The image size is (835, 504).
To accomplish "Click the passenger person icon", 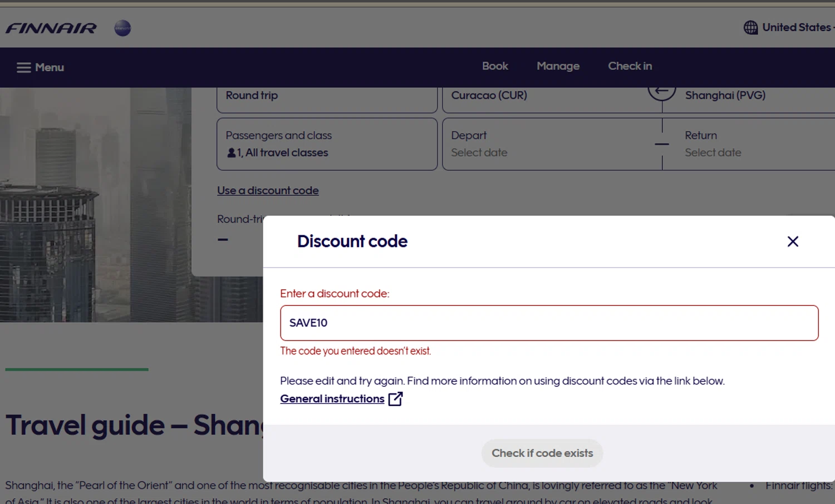I will 232,152.
